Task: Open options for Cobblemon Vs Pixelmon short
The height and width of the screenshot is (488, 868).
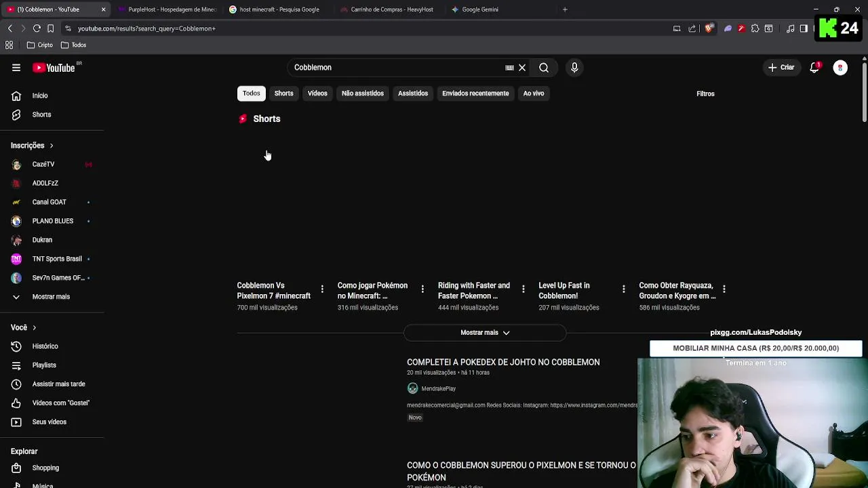Action: [322, 289]
